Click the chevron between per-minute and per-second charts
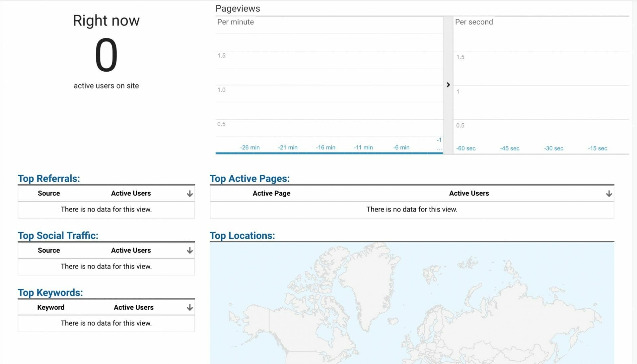This screenshot has height=364, width=637. [x=449, y=85]
